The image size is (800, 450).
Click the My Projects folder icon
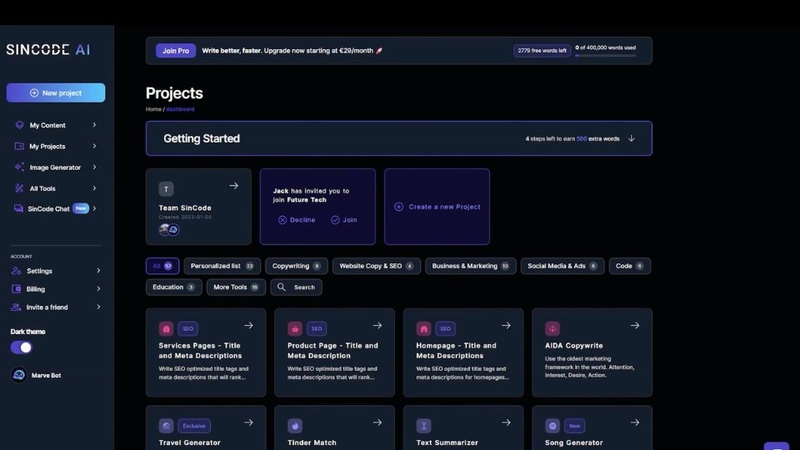(19, 146)
